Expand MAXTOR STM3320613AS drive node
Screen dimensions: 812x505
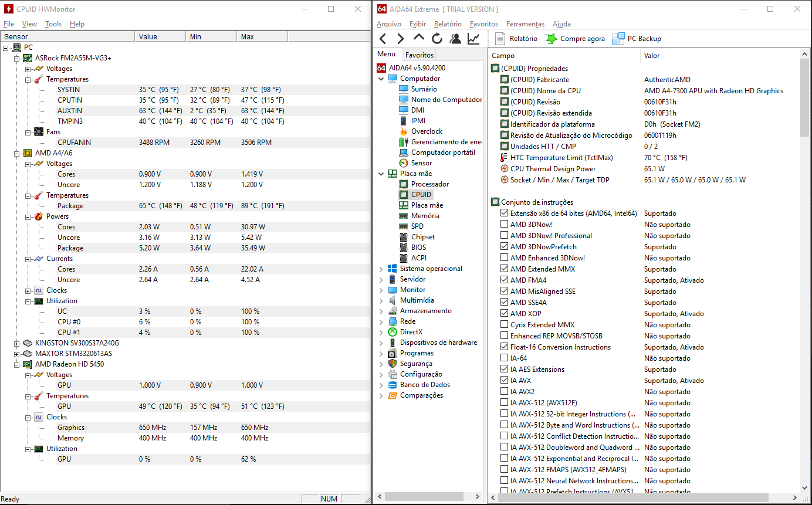coord(17,354)
